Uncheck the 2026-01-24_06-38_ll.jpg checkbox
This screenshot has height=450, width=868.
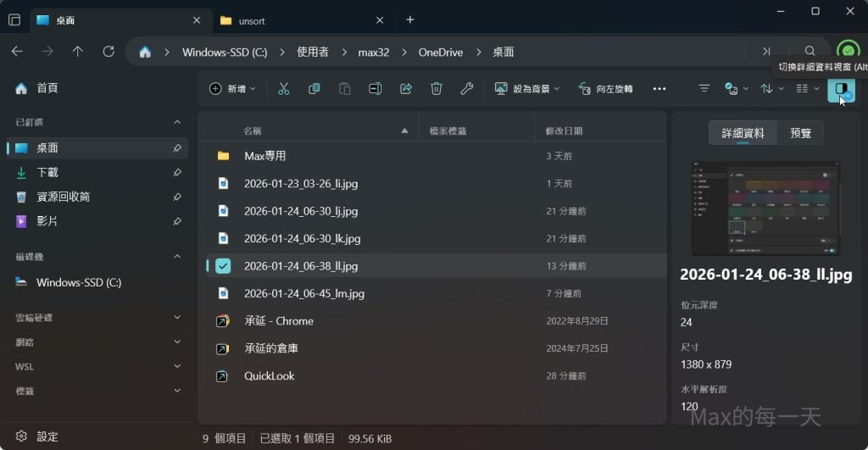[223, 266]
